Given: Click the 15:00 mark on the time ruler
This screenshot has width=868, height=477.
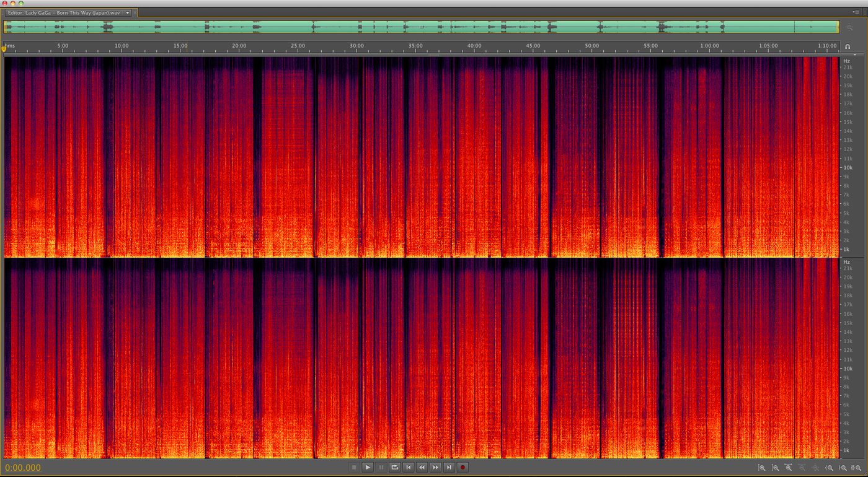Looking at the screenshot, I should (180, 46).
